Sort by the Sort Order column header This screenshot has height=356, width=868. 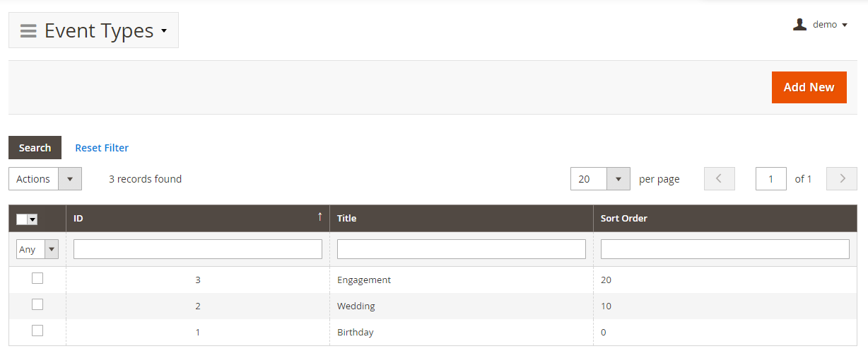[624, 218]
